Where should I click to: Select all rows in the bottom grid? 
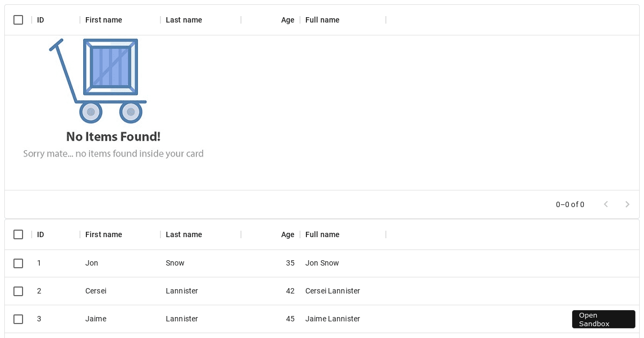tap(18, 234)
